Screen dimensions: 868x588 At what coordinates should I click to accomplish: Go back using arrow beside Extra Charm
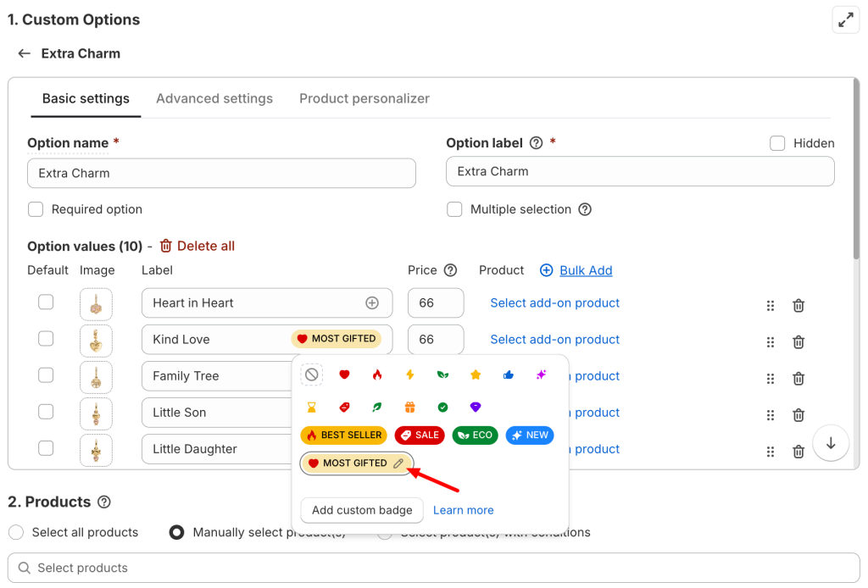(x=24, y=53)
